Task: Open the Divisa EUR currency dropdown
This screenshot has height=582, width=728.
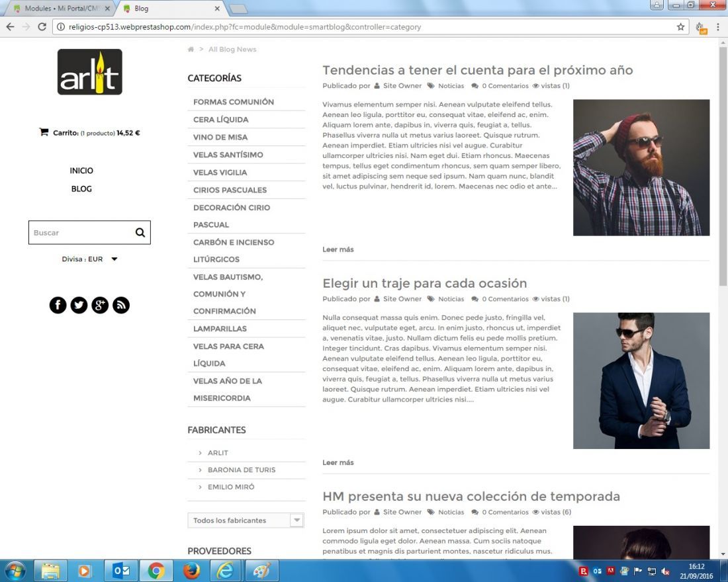Action: (89, 259)
